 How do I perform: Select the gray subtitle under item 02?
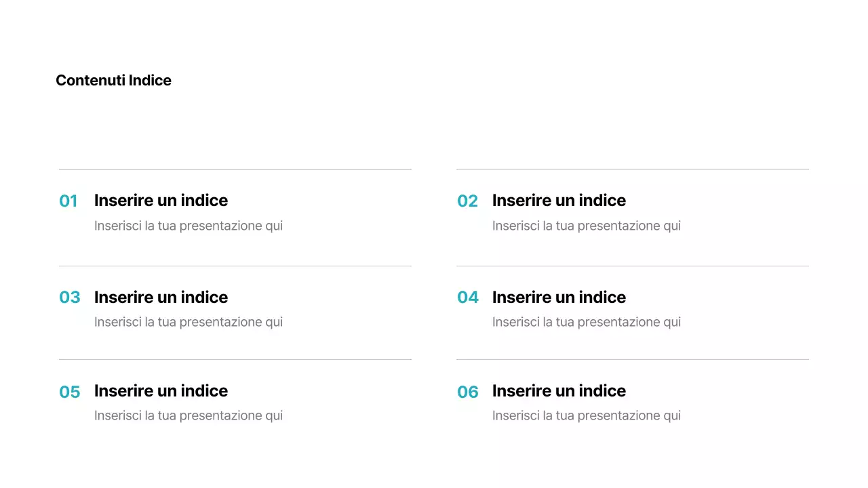(x=587, y=226)
